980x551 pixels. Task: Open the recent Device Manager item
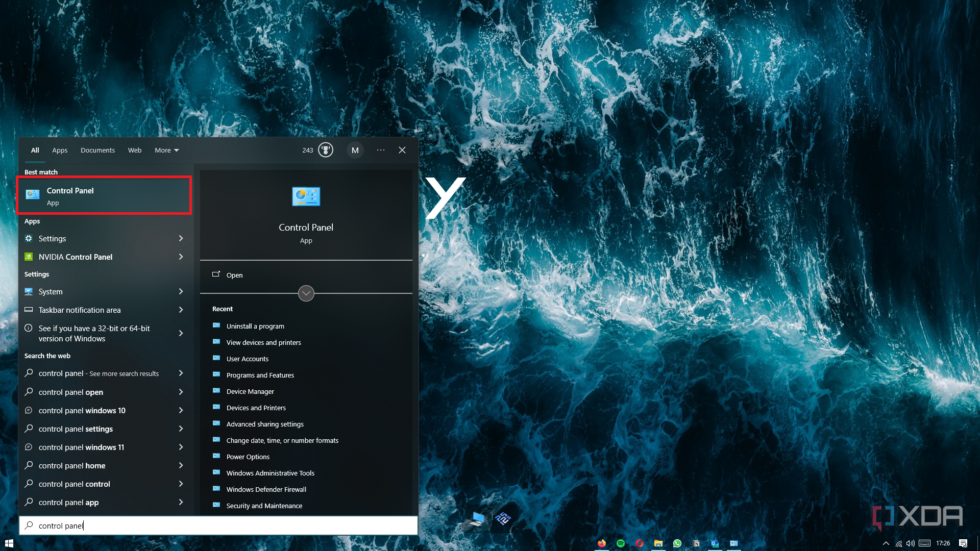pos(250,391)
